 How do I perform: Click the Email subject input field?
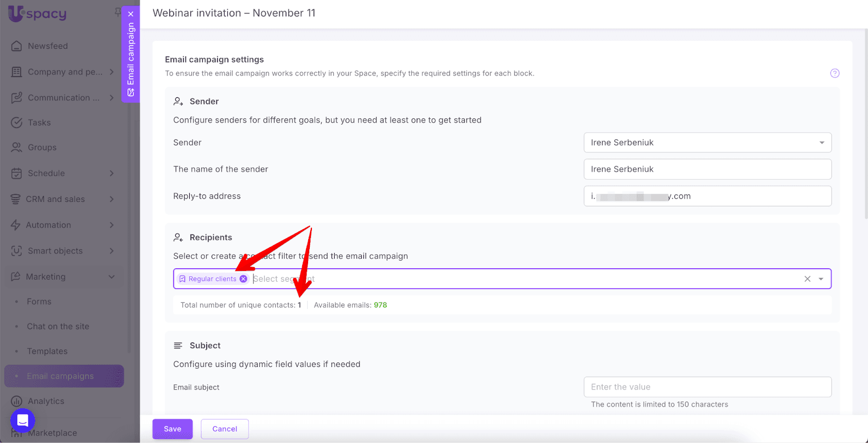point(707,387)
